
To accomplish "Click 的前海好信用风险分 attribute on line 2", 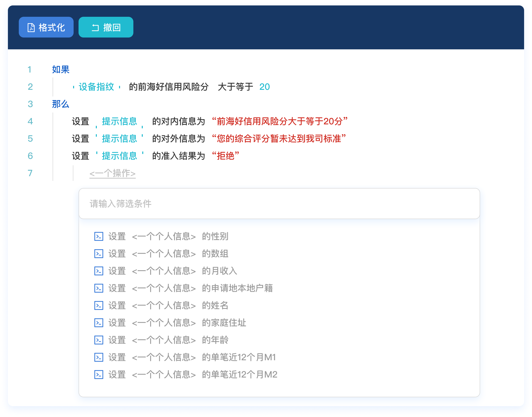I will pyautogui.click(x=169, y=87).
